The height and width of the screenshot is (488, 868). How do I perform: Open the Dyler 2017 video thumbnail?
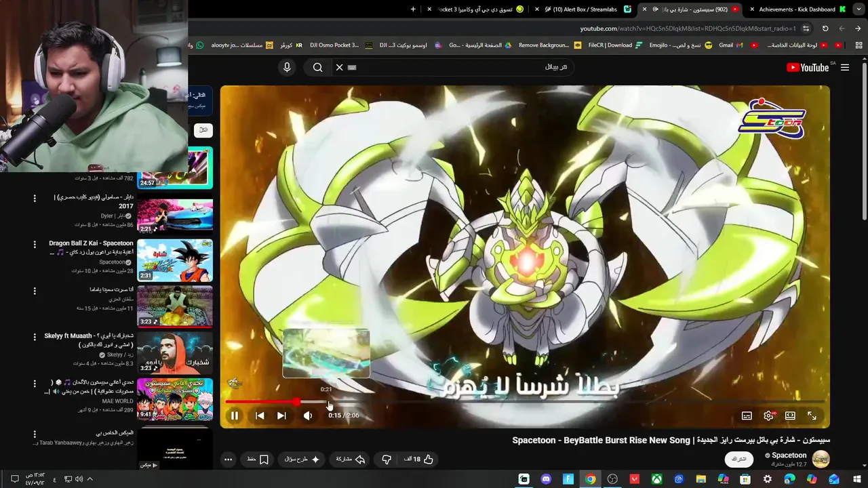click(175, 213)
